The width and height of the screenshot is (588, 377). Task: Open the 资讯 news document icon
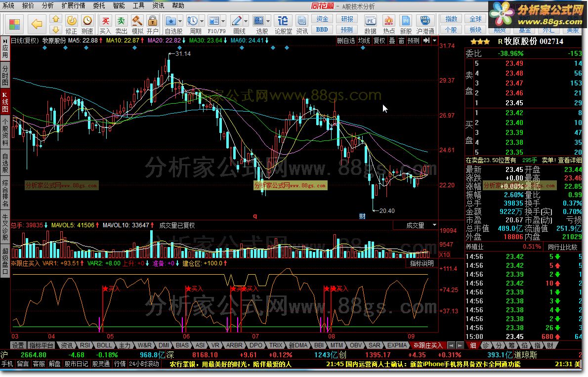301,25
